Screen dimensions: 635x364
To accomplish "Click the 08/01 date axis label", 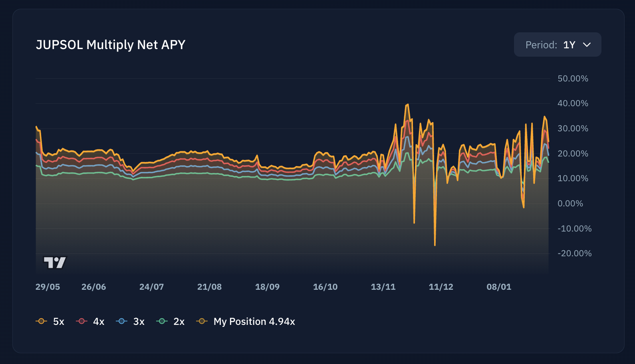I will point(499,287).
